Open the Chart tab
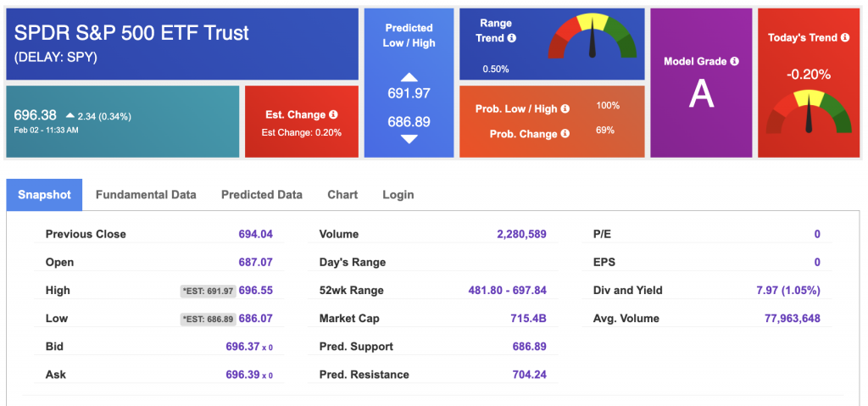The image size is (868, 406). (x=342, y=194)
